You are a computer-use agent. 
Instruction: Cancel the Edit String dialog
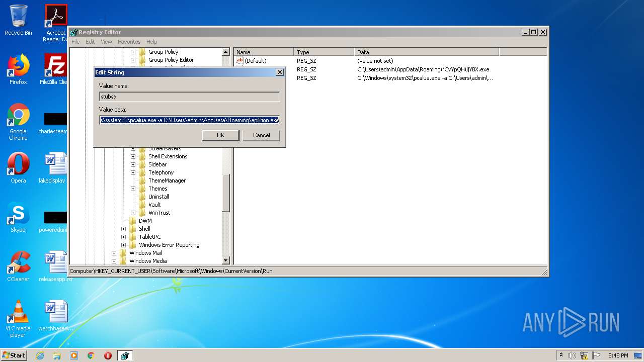click(x=261, y=135)
